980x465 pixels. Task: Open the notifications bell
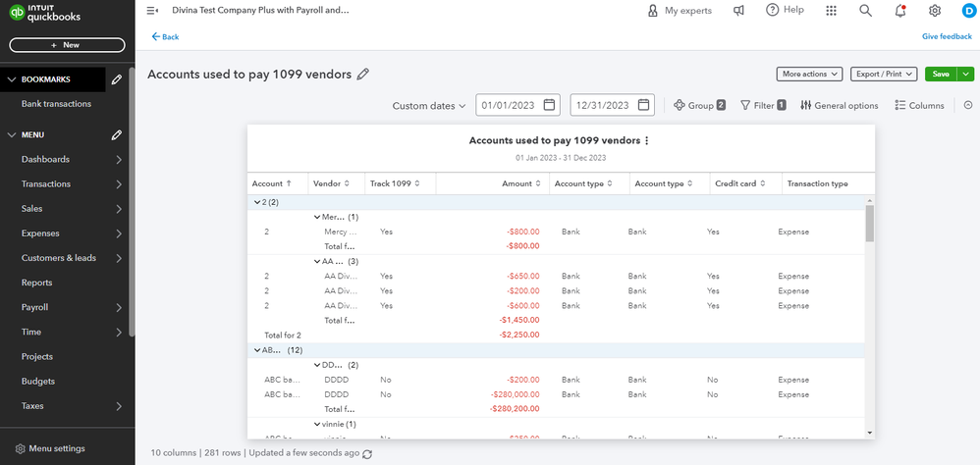coord(900,11)
